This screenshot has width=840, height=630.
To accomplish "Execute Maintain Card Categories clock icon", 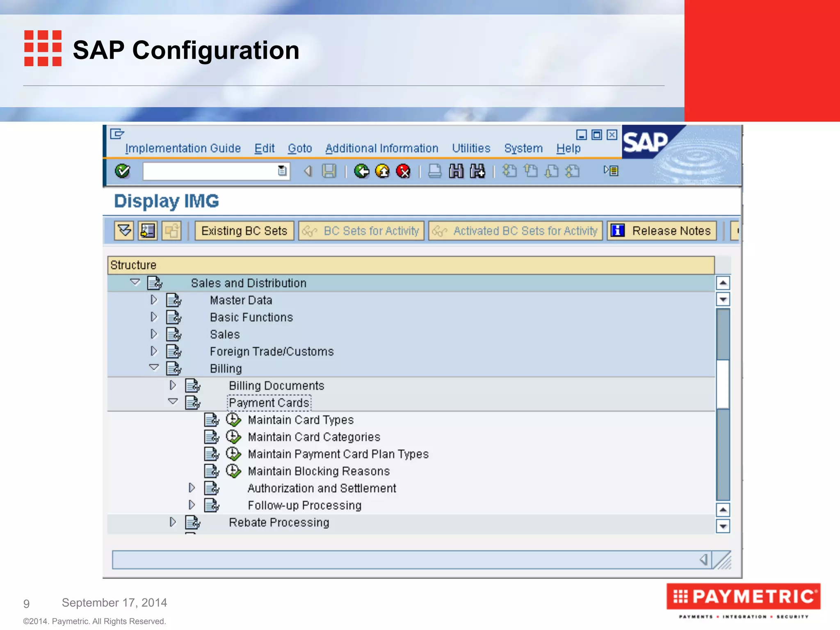I will click(x=233, y=437).
